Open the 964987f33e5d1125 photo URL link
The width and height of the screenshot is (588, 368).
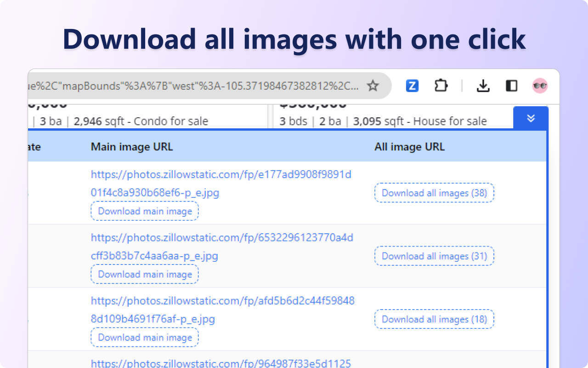[221, 363]
